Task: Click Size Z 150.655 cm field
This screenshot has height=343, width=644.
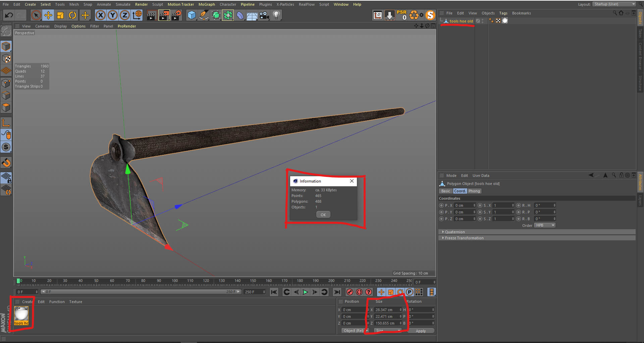Action: click(x=388, y=323)
